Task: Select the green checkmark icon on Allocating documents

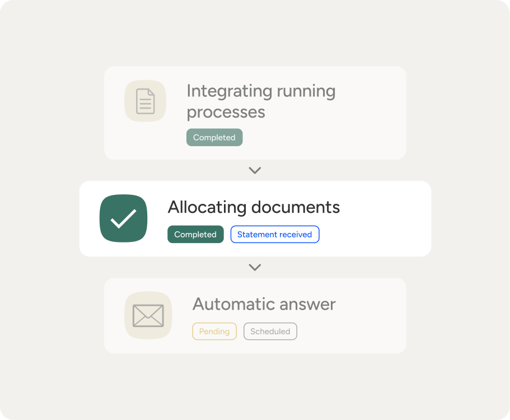Action: (x=123, y=218)
